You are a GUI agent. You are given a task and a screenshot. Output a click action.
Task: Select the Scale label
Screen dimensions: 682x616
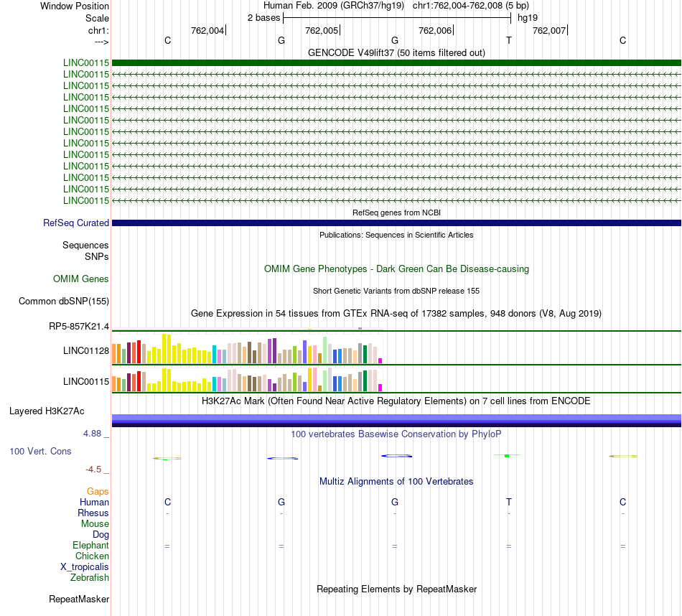point(97,18)
